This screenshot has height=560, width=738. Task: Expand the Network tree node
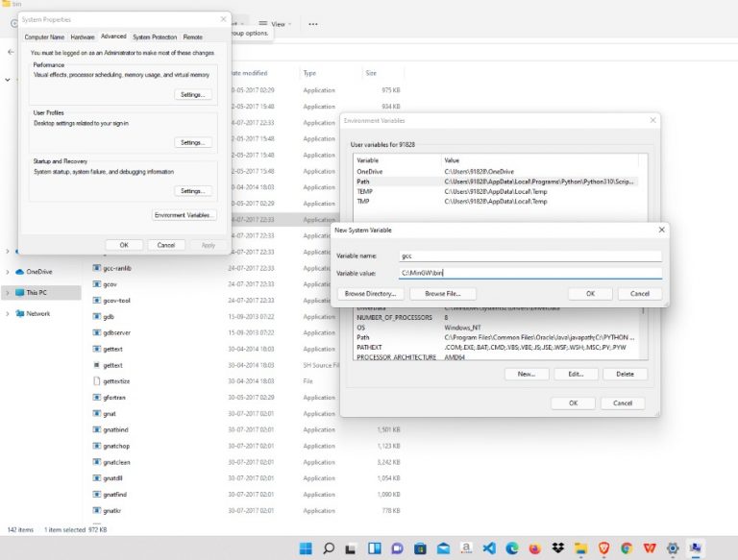[x=8, y=313]
